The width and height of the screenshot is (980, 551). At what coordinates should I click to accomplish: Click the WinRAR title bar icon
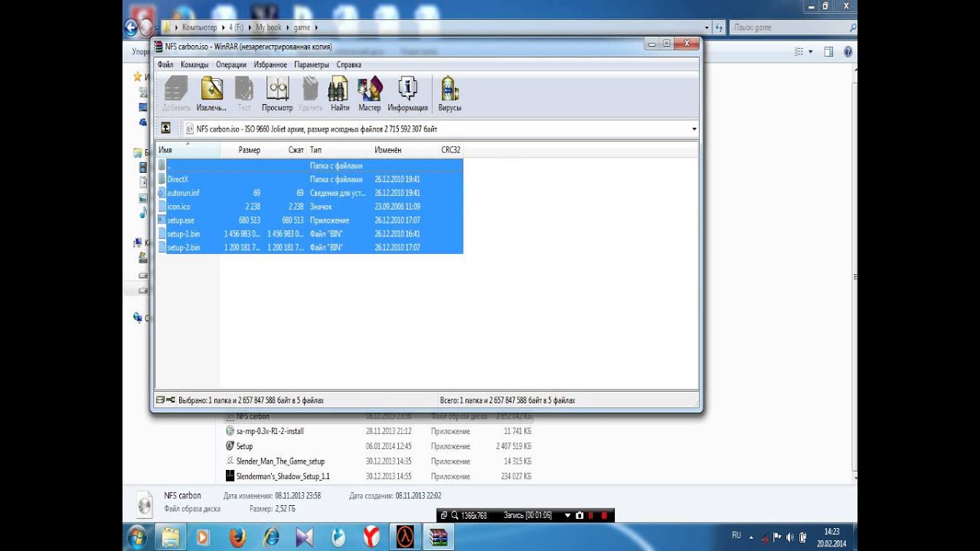point(158,47)
